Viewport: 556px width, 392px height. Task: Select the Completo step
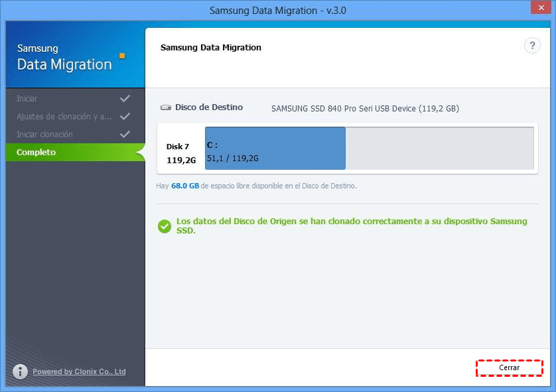[x=75, y=153]
